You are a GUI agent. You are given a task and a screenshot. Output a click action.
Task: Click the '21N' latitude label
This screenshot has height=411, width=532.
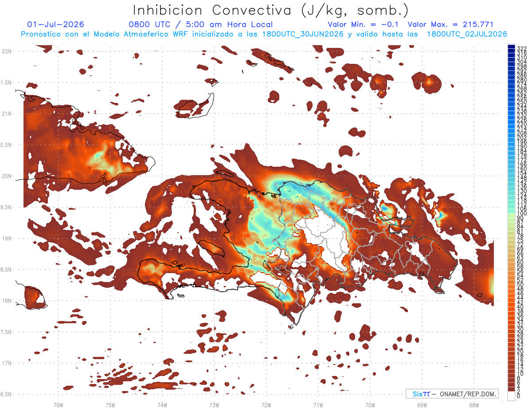click(x=7, y=114)
